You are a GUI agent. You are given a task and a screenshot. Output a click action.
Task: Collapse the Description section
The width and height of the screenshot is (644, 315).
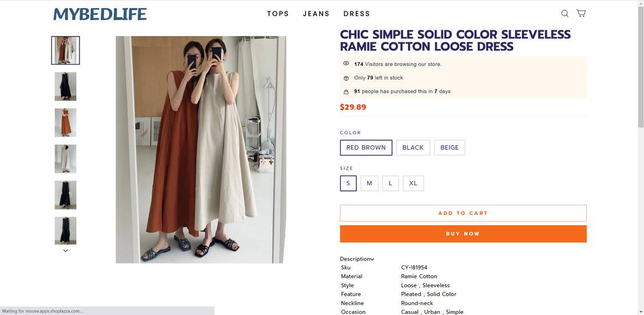tap(357, 259)
